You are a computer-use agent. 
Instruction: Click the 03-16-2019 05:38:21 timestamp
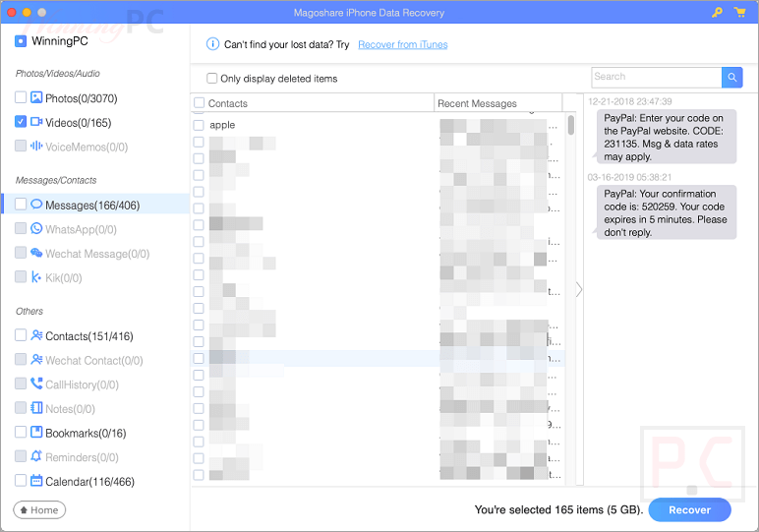629,177
